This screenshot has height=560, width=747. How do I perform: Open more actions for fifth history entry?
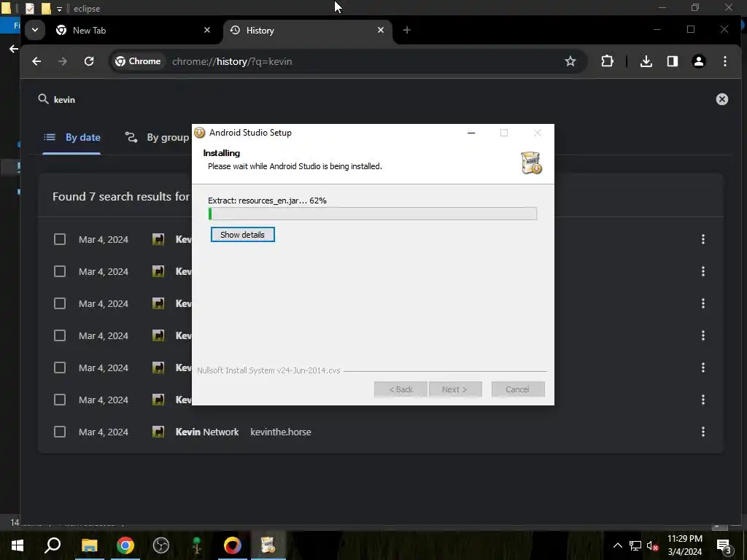point(703,367)
